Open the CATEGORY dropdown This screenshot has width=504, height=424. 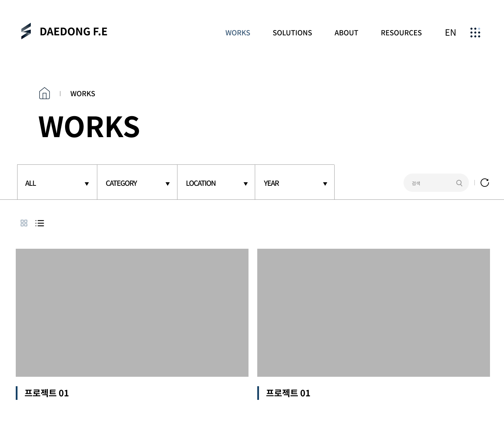[137, 183]
